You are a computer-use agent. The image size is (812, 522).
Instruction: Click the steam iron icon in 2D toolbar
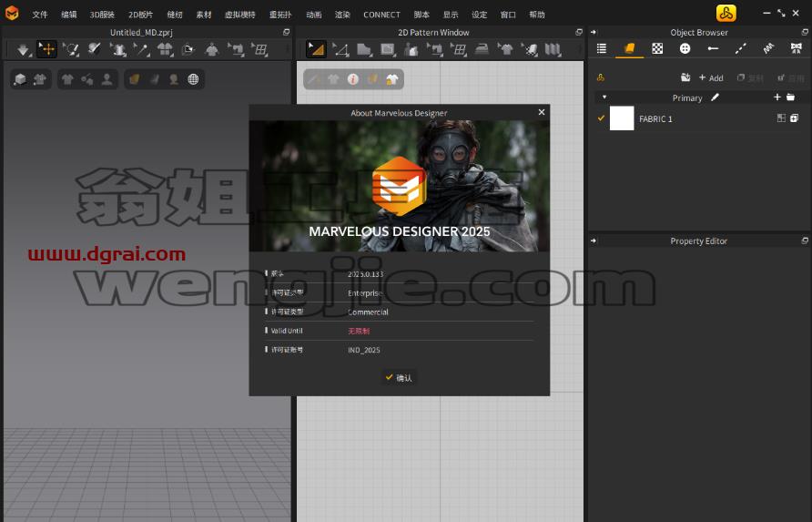[482, 50]
